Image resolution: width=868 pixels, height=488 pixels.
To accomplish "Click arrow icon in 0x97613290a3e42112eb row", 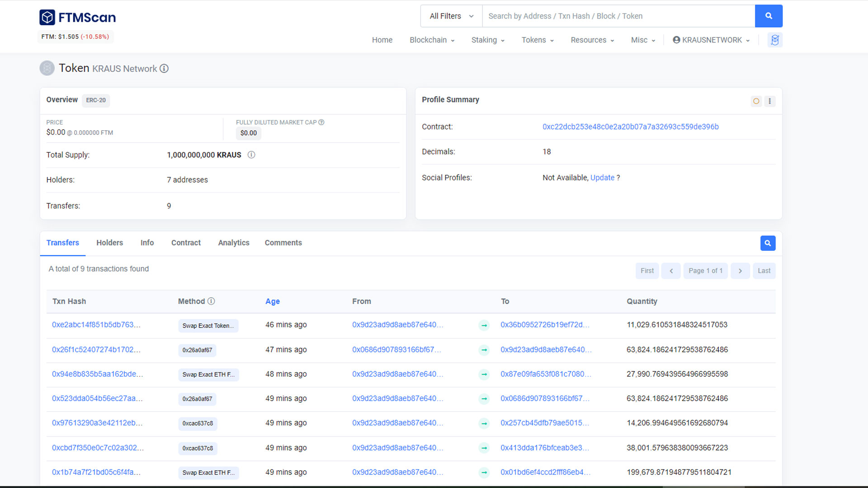I will click(484, 423).
